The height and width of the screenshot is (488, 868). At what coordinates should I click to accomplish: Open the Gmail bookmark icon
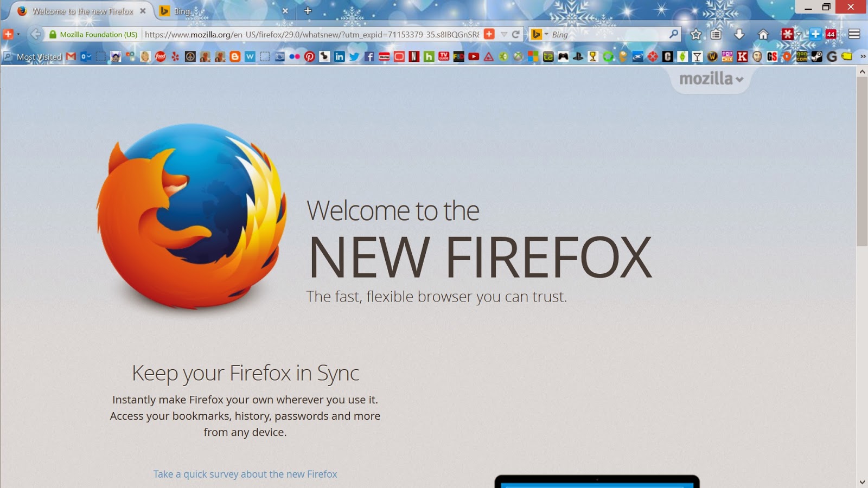71,56
